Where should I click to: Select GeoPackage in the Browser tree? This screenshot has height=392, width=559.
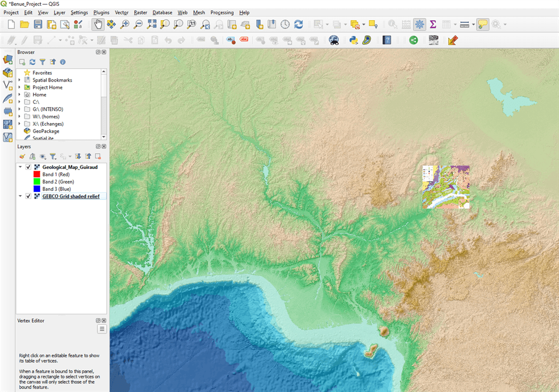coord(46,131)
